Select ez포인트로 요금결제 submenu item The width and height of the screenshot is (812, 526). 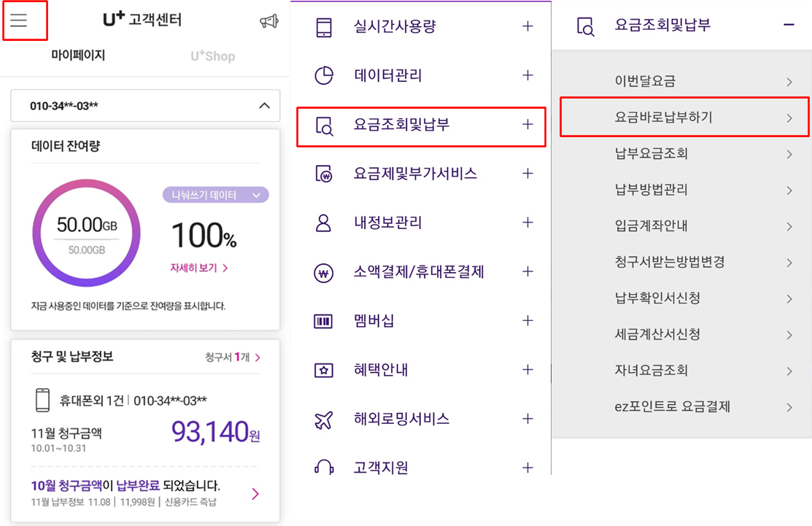coord(682,407)
